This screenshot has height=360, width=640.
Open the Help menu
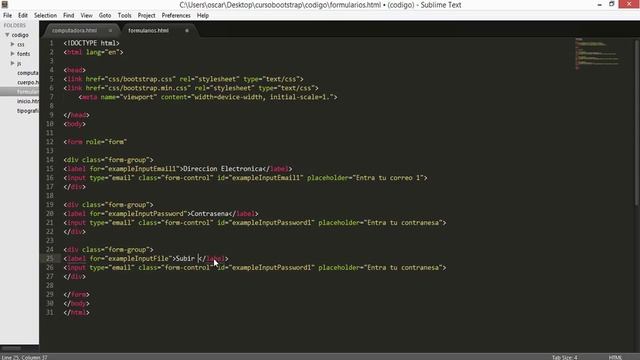[x=203, y=16]
